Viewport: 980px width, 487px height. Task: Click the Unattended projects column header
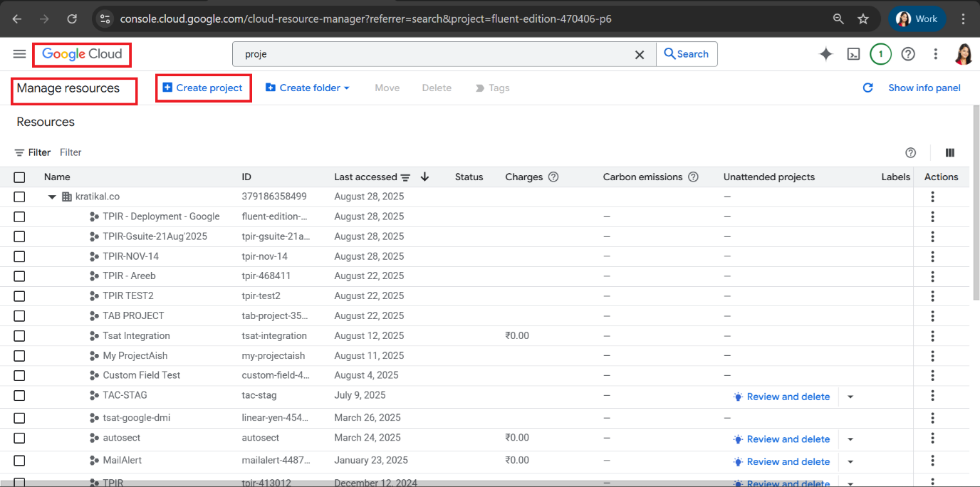pos(769,177)
